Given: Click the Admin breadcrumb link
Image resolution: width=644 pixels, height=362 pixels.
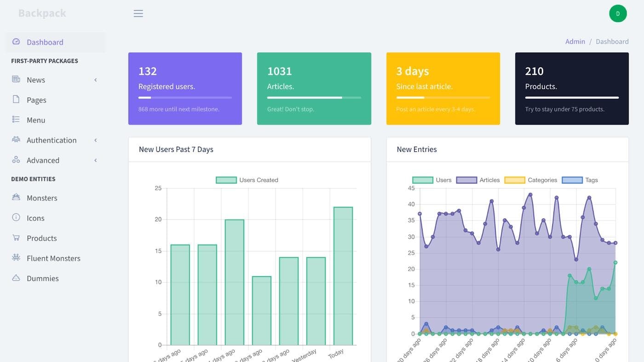Looking at the screenshot, I should (x=575, y=41).
